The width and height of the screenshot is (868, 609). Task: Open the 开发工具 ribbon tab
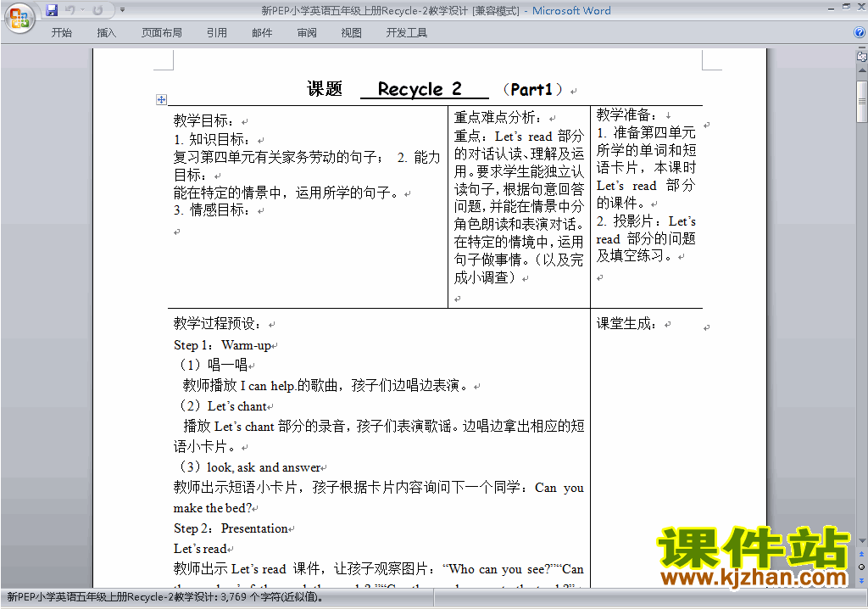tap(406, 33)
